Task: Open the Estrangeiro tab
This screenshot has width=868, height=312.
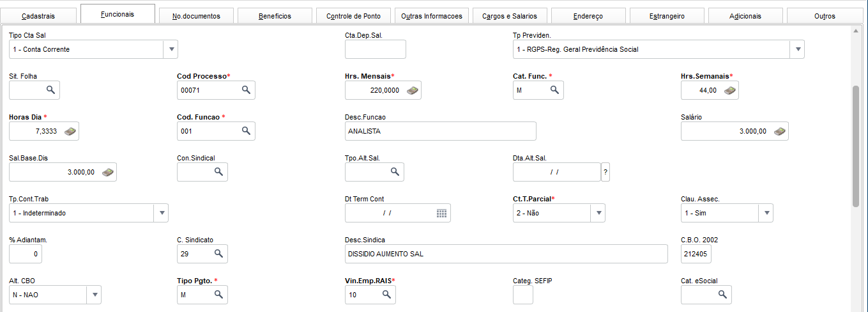Action: click(x=667, y=16)
